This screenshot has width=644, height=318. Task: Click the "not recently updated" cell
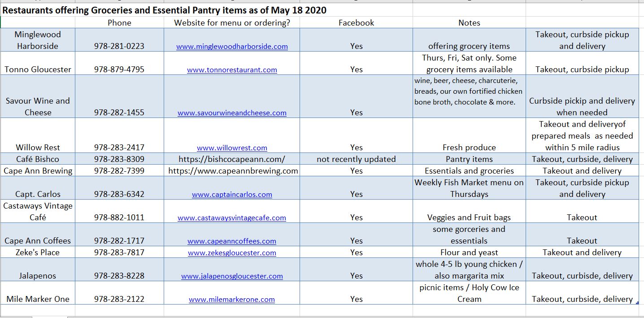[356, 159]
